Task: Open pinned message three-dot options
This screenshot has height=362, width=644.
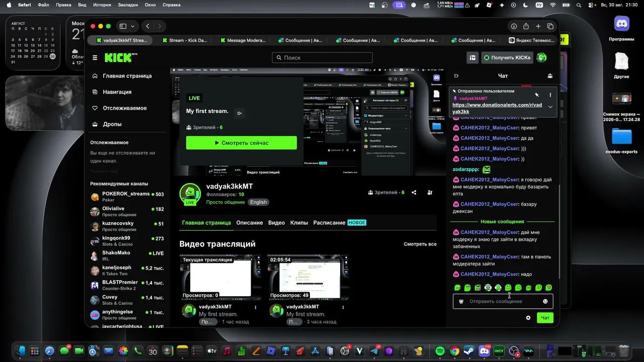Action: (x=550, y=95)
